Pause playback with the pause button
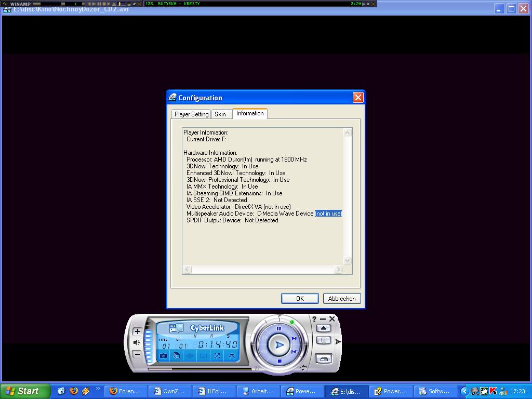The image size is (532, 399). [x=279, y=328]
